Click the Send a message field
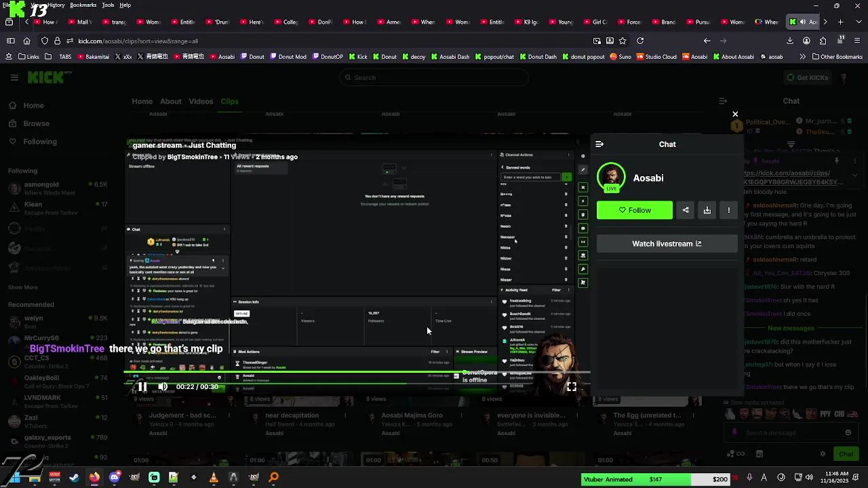The height and width of the screenshot is (488, 868). coord(790,432)
